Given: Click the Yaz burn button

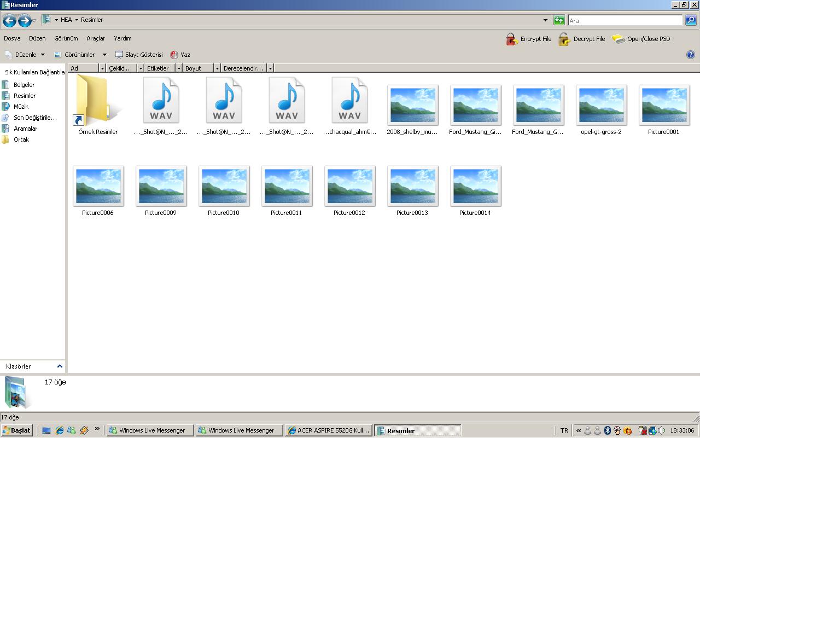Looking at the screenshot, I should (180, 55).
